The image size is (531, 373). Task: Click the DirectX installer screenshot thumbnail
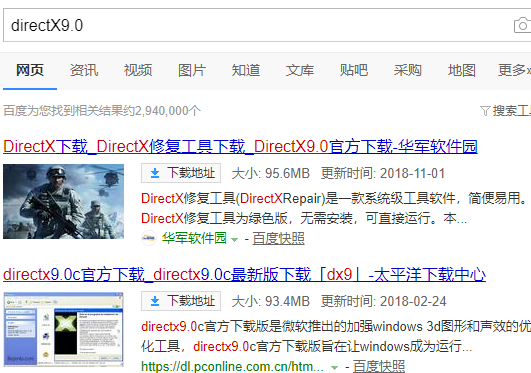[x=64, y=330]
